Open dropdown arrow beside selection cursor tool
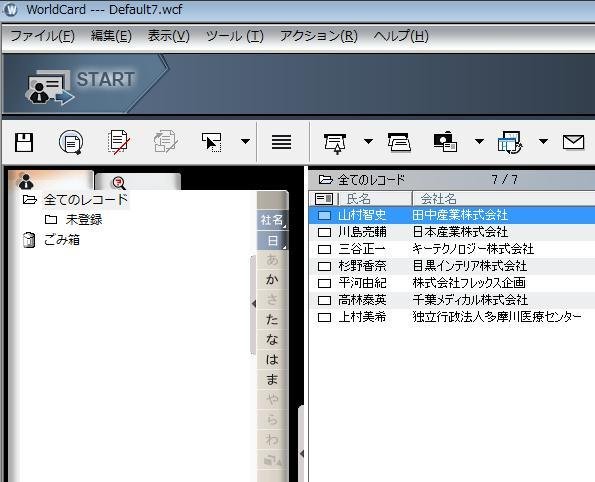Viewport: 595px width, 482px height. 246,142
